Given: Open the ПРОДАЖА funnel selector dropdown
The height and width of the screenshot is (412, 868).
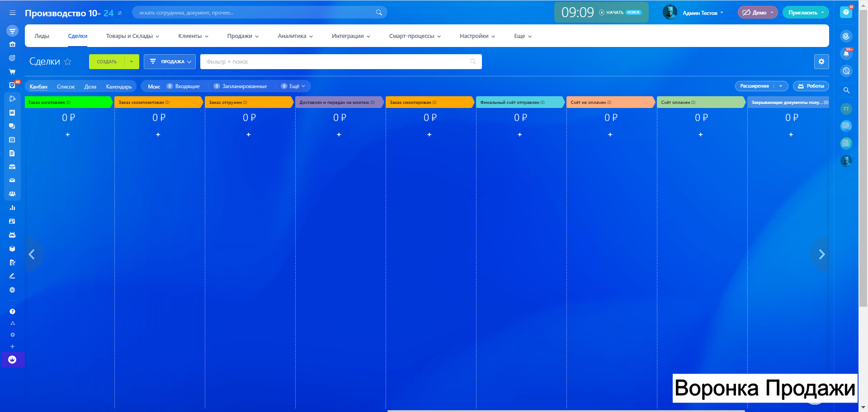Looking at the screenshot, I should pos(170,61).
